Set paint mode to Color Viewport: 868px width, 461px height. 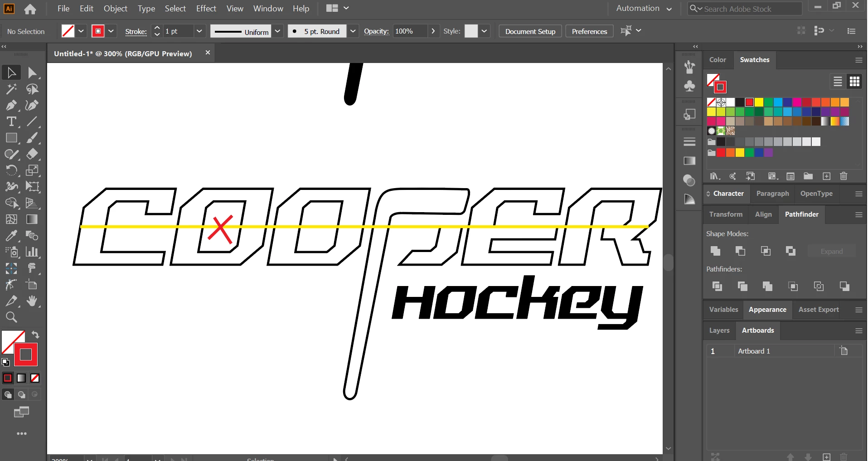(x=8, y=378)
